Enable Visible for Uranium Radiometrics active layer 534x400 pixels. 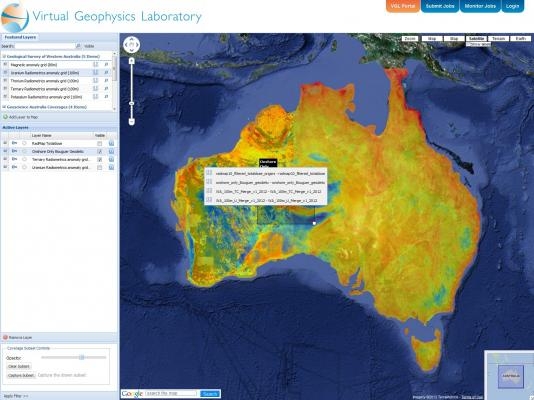(x=99, y=168)
